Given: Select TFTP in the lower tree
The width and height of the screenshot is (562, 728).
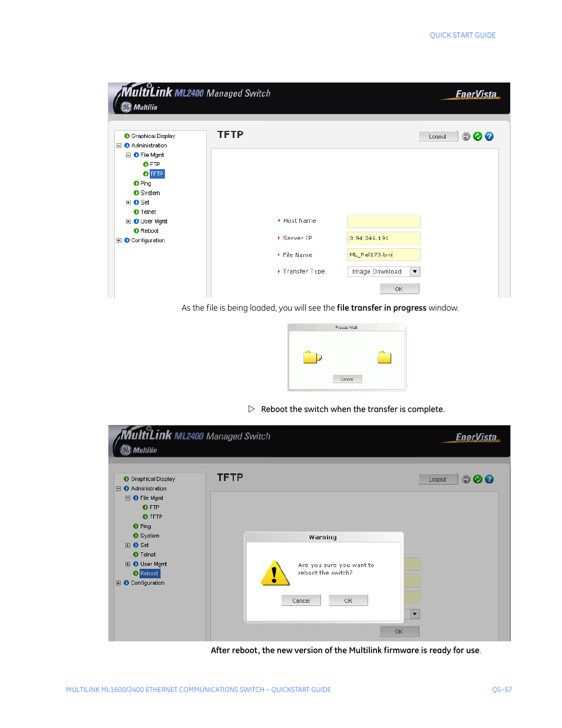Looking at the screenshot, I should 156,517.
